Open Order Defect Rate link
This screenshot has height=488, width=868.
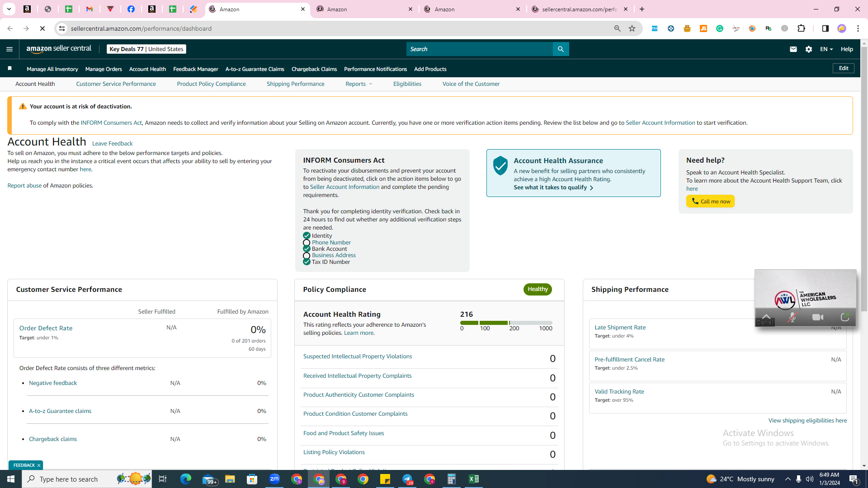[x=46, y=328]
